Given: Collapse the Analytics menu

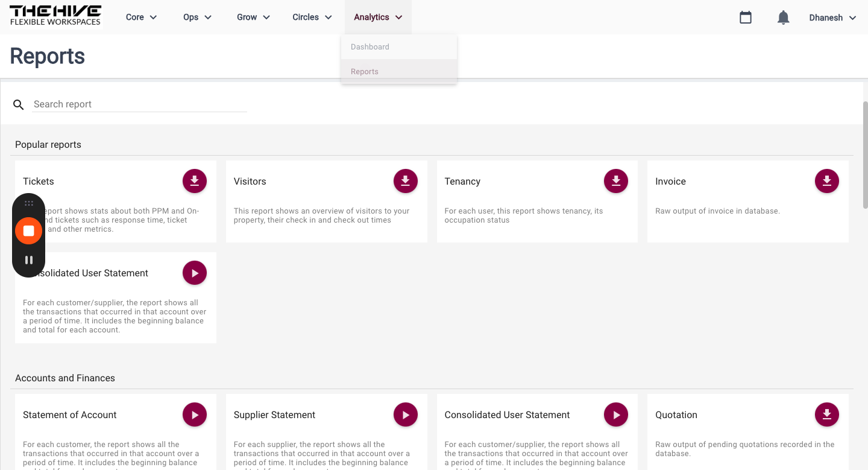Looking at the screenshot, I should (378, 17).
